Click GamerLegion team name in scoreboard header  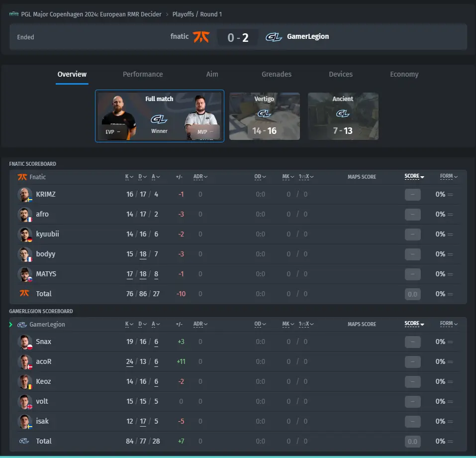tap(47, 324)
